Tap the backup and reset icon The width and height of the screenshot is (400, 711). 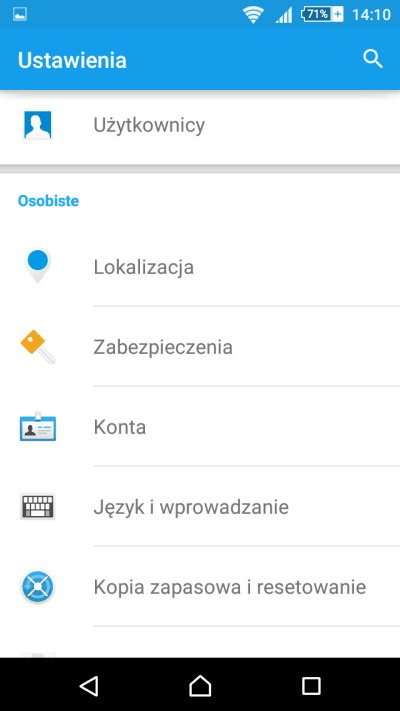38,586
